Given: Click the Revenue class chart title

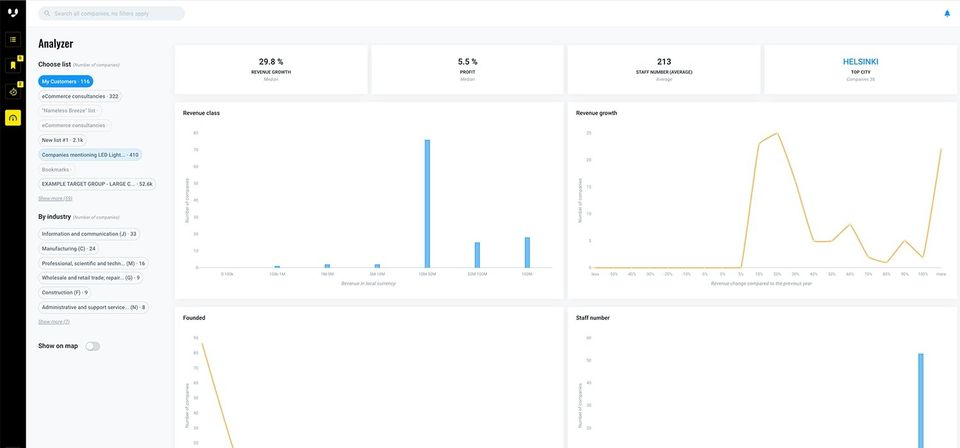Looking at the screenshot, I should tap(201, 113).
